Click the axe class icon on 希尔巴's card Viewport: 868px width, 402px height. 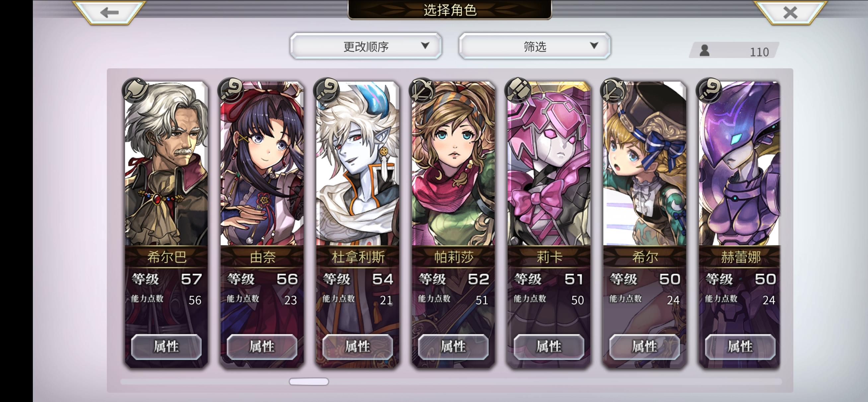point(135,90)
